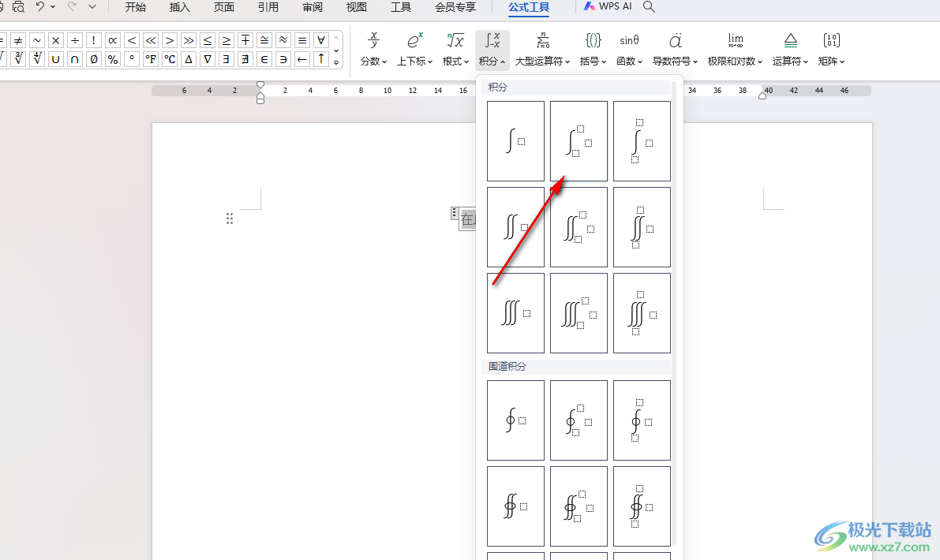Open the 插入 tab

[180, 7]
